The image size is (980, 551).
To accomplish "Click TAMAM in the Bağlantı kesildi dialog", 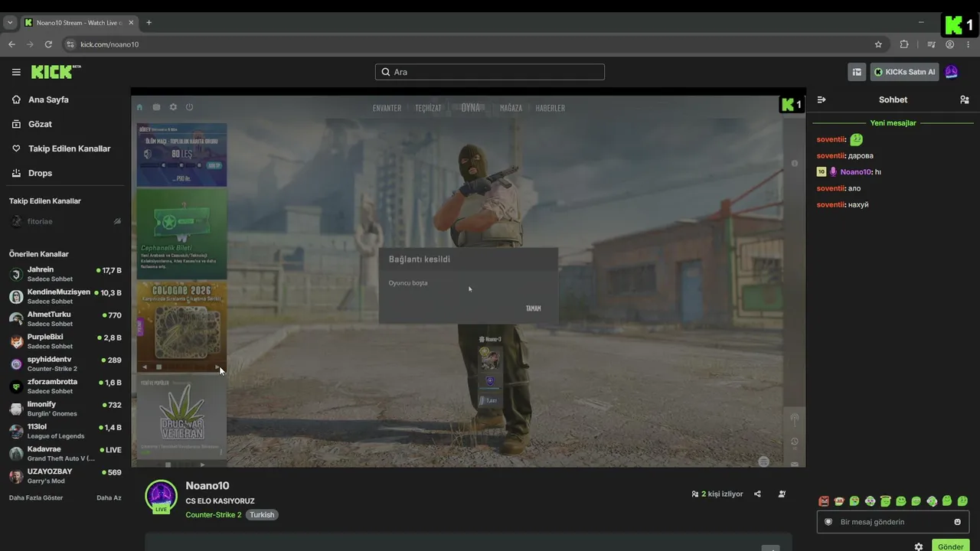I will [x=533, y=308].
